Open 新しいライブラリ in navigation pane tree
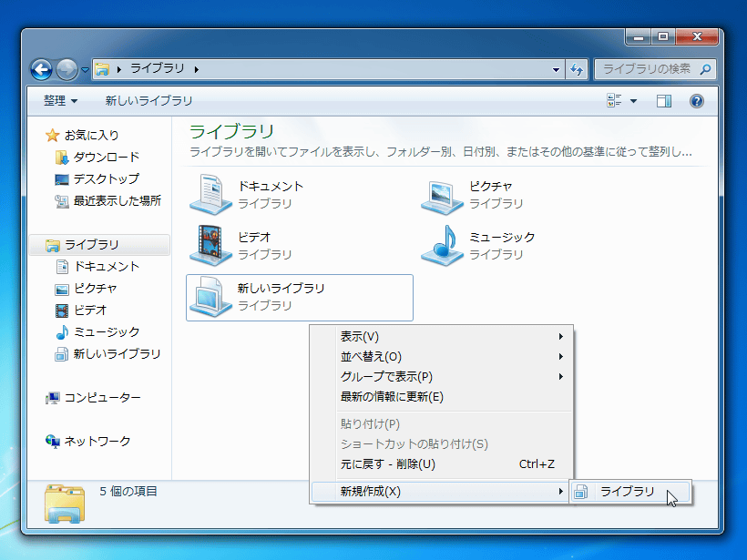747x560 pixels. [107, 354]
